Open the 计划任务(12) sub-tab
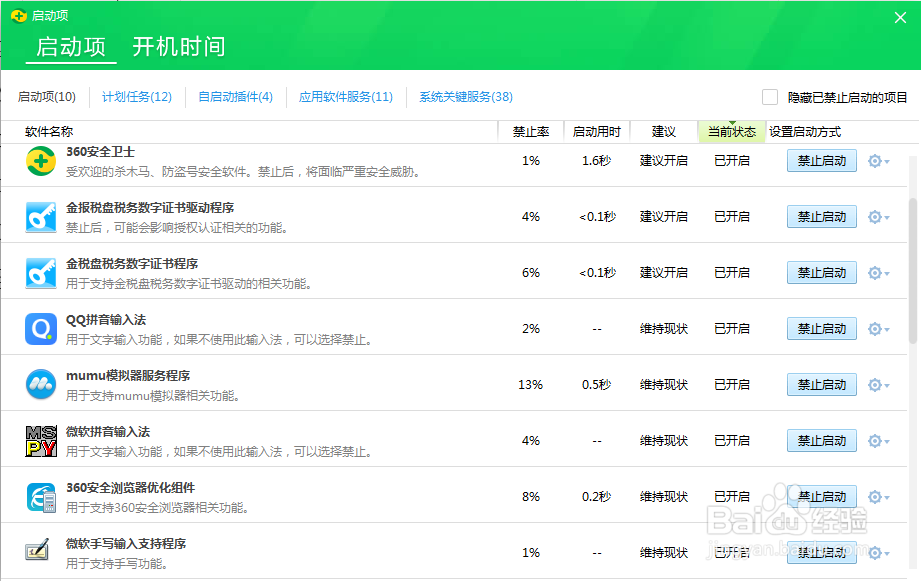Image resolution: width=921 pixels, height=581 pixels. pyautogui.click(x=137, y=97)
